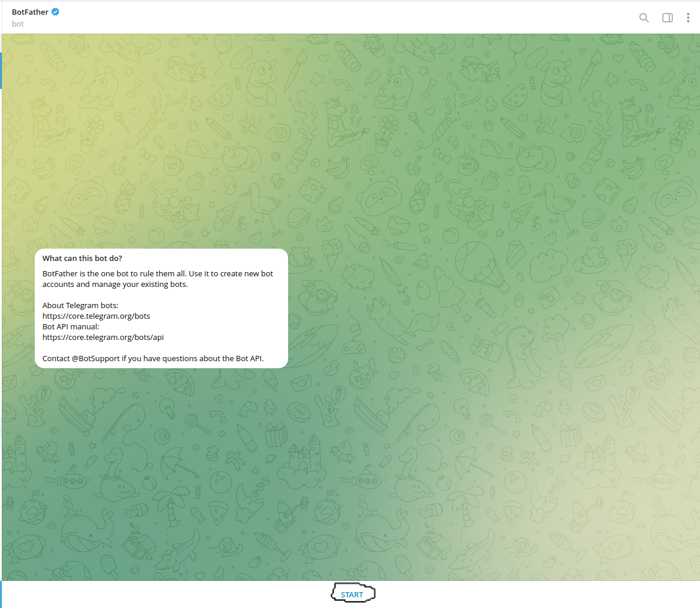The image size is (700, 608).
Task: Open the three-dot more options menu
Action: point(688,18)
